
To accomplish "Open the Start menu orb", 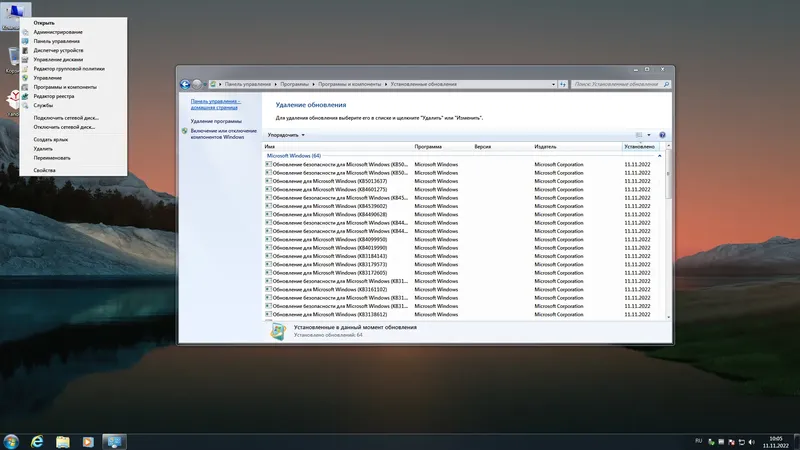I will pyautogui.click(x=11, y=441).
